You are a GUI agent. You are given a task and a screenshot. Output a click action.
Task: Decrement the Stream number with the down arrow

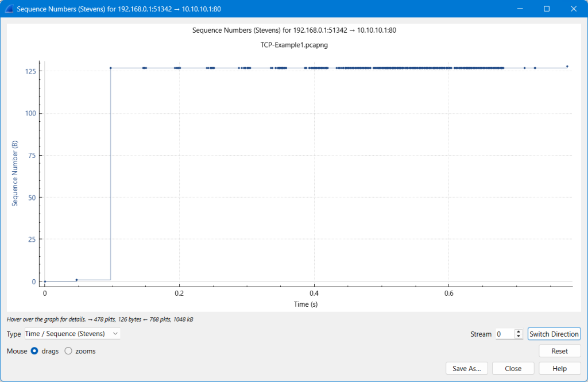(519, 337)
